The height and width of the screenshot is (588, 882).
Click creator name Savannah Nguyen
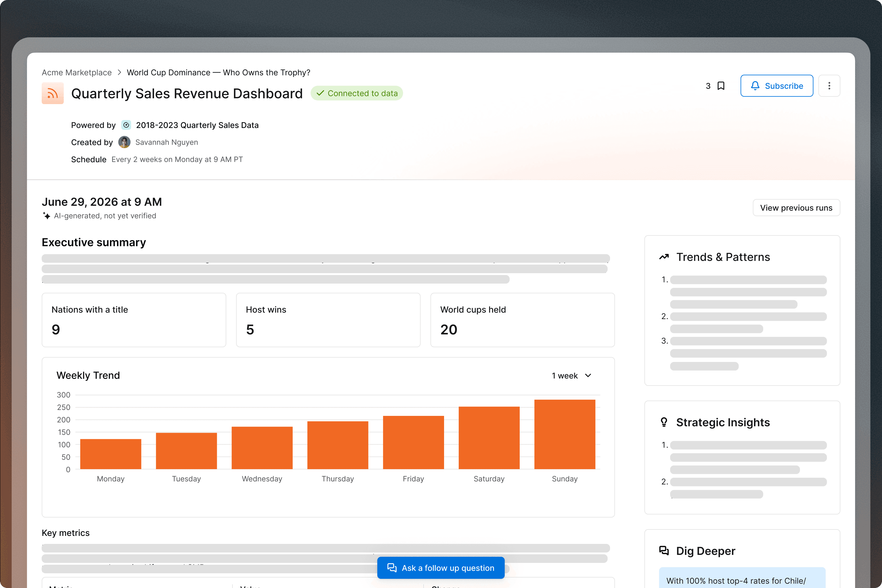pyautogui.click(x=167, y=142)
